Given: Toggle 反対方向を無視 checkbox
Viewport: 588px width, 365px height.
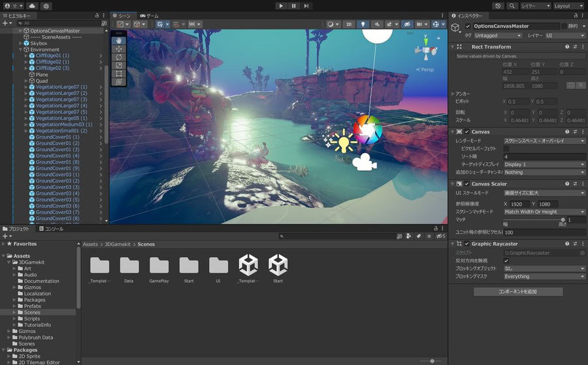Looking at the screenshot, I should [x=506, y=260].
